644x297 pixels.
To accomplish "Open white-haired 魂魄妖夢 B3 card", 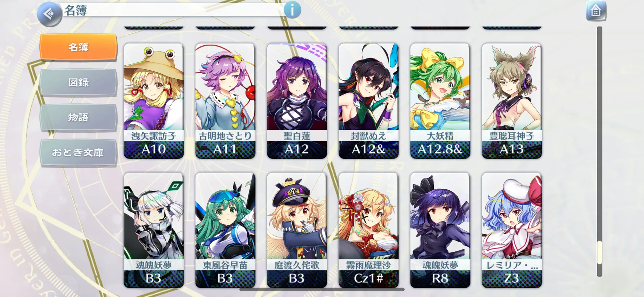I will (154, 230).
